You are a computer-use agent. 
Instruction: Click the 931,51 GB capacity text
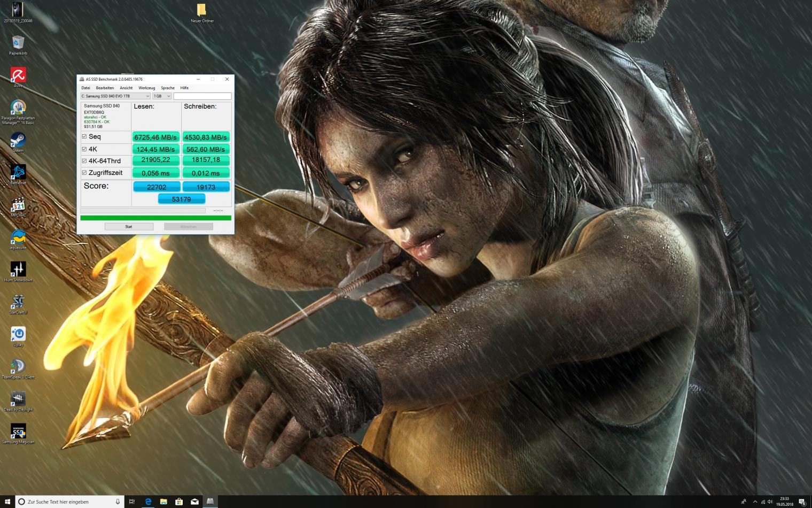click(x=93, y=127)
